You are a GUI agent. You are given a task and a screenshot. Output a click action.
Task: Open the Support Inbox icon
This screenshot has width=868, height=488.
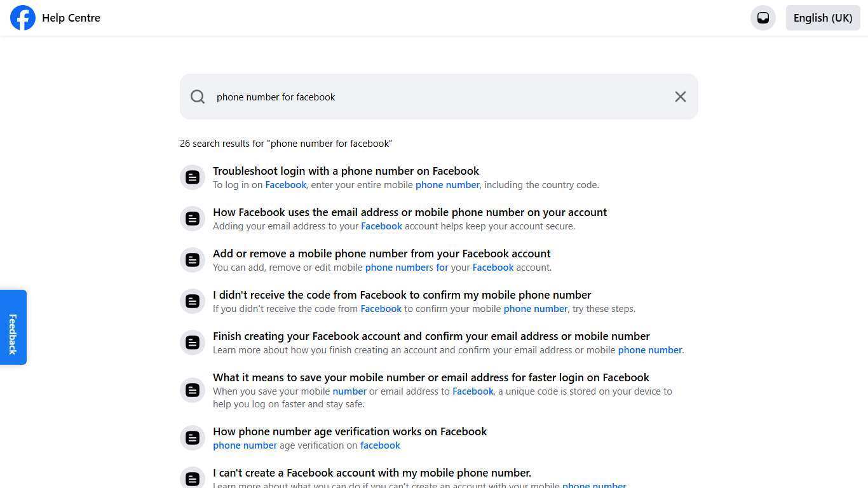(763, 18)
